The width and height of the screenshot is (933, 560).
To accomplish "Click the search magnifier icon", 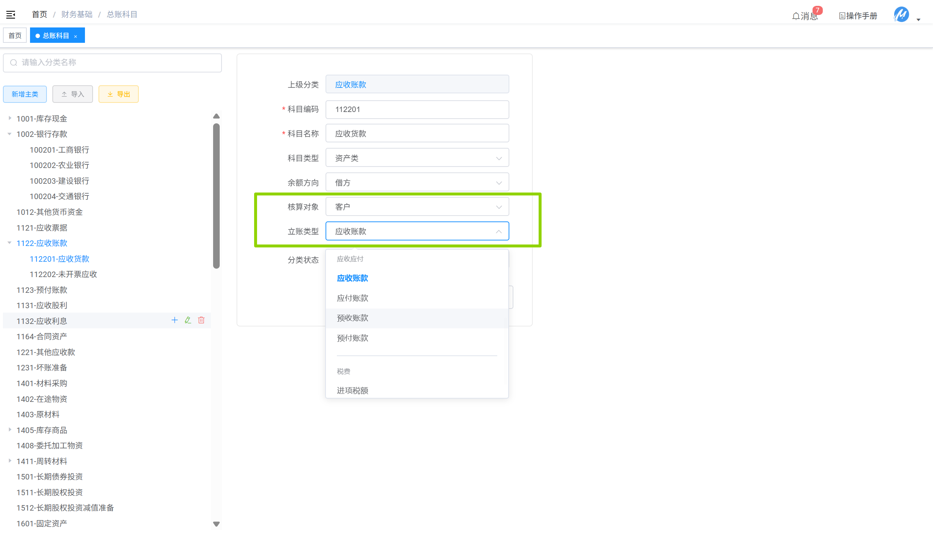I will [14, 63].
